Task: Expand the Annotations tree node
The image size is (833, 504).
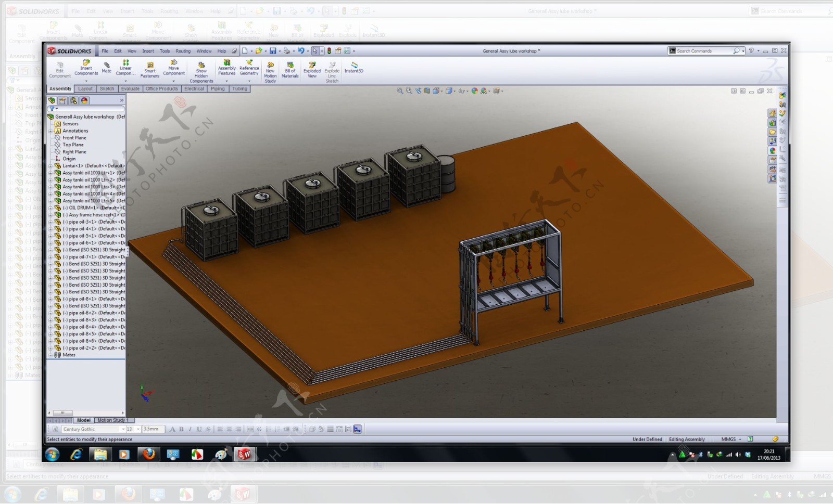Action: click(x=51, y=131)
